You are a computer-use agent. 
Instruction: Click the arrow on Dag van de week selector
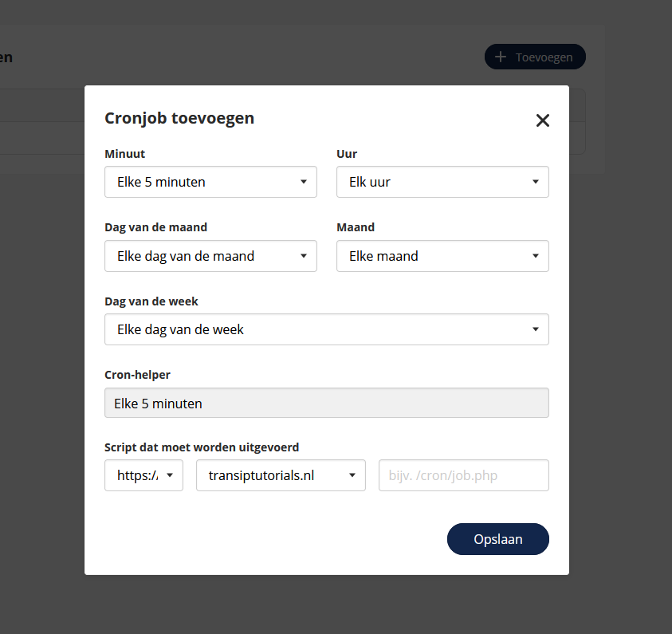coord(536,329)
